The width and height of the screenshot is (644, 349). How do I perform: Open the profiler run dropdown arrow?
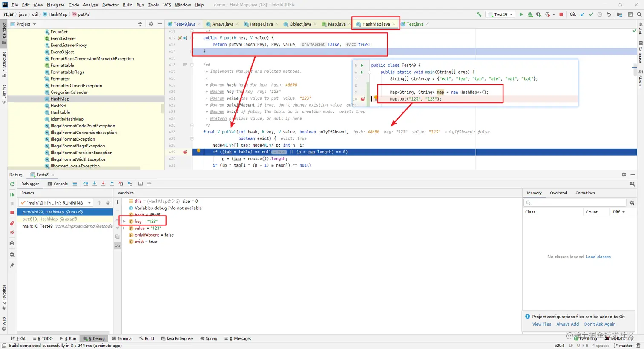pos(553,14)
